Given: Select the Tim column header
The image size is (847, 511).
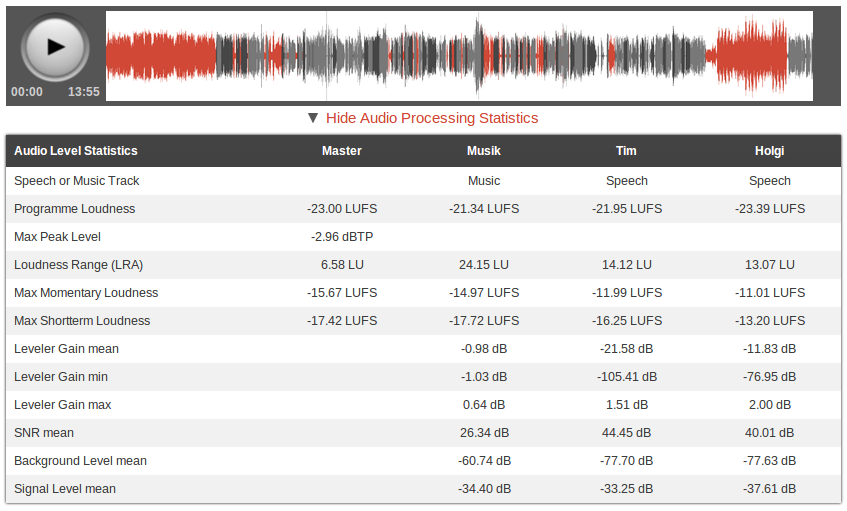Looking at the screenshot, I should pos(626,151).
